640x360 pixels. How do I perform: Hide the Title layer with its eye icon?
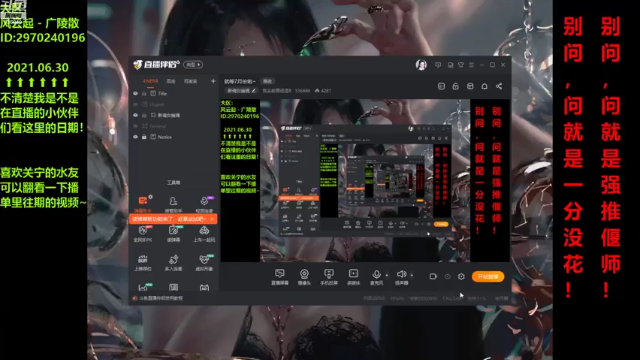[136, 93]
